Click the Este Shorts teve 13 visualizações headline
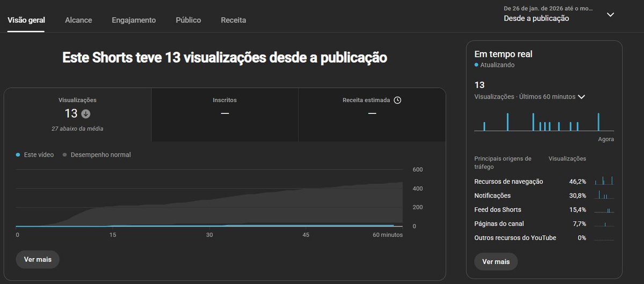 225,58
